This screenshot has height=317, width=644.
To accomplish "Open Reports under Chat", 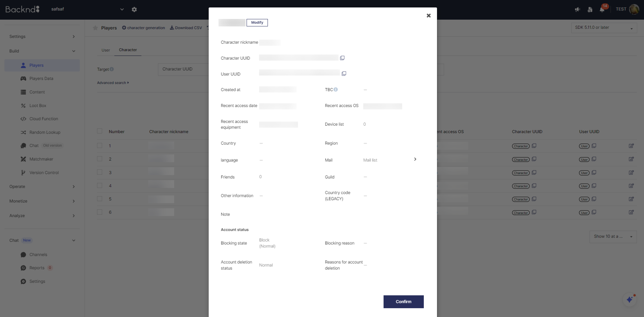I will tap(42, 268).
